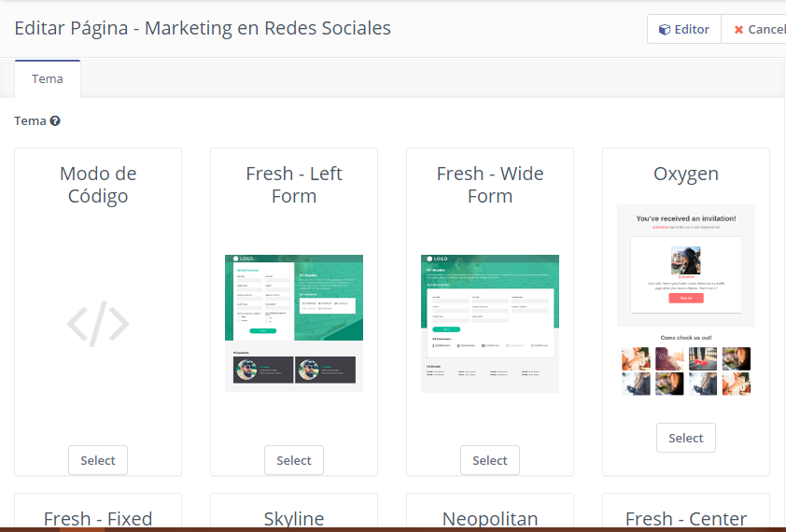This screenshot has width=786, height=532.
Task: Click the help icon next to Tema
Action: (55, 121)
